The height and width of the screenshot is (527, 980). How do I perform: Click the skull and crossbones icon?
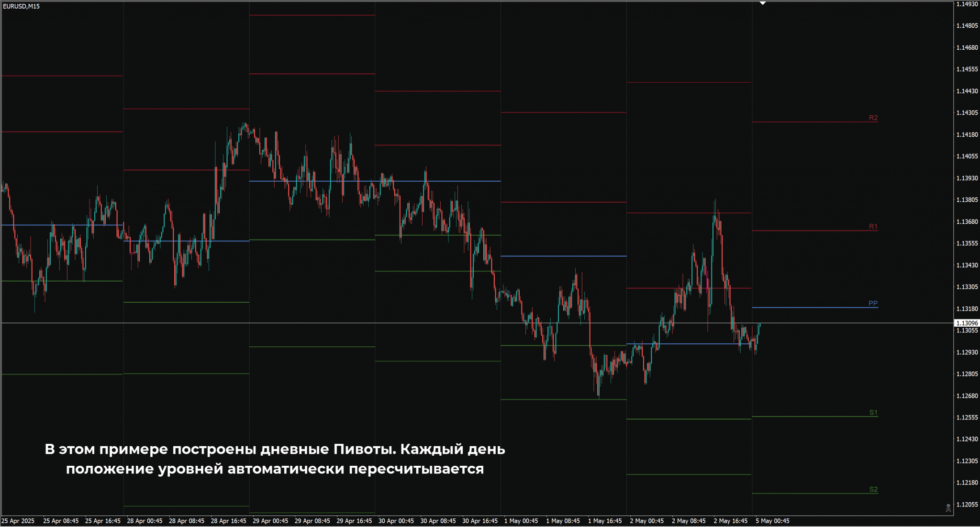click(948, 508)
